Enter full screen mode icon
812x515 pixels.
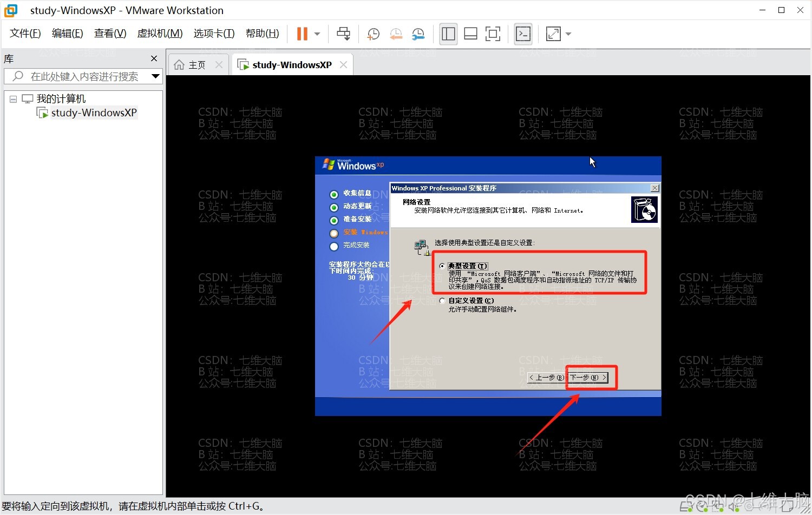(x=493, y=34)
